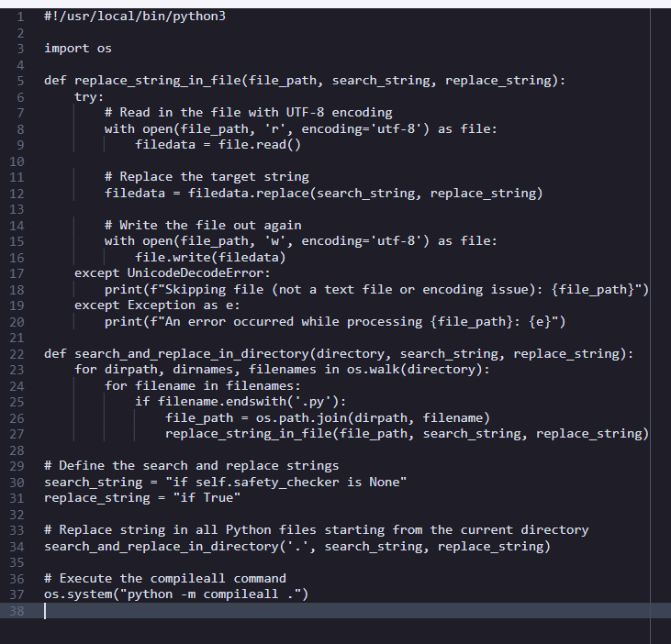Click comment '# Execute the compileall command'
This screenshot has width=671, height=644.
pyautogui.click(x=165, y=579)
